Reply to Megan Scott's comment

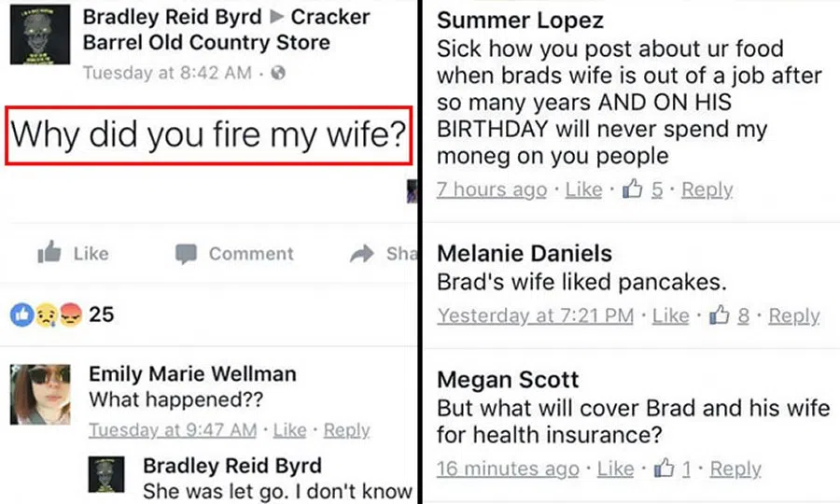click(x=735, y=469)
